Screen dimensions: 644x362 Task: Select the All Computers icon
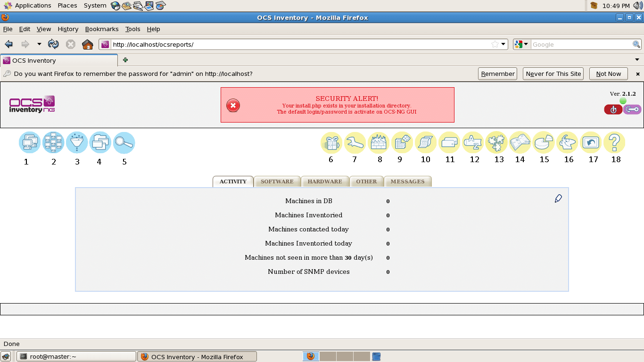30,142
